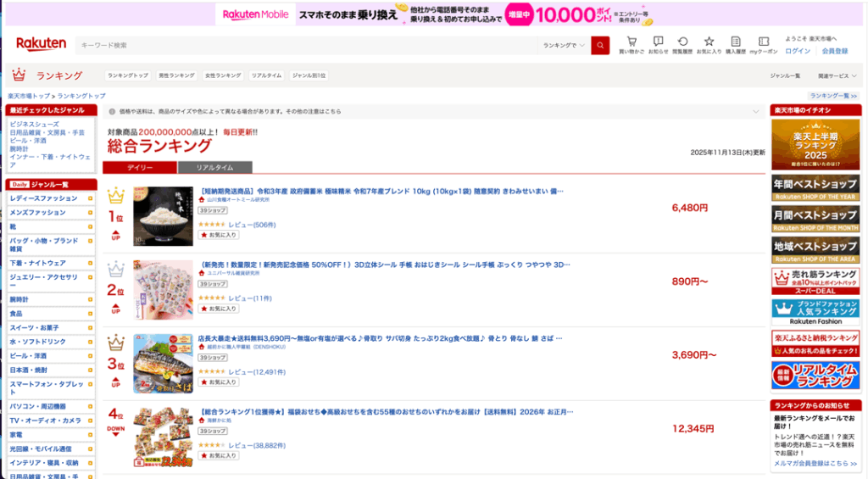Click the Rakuten logo
Image resolution: width=868 pixels, height=479 pixels.
[42, 44]
